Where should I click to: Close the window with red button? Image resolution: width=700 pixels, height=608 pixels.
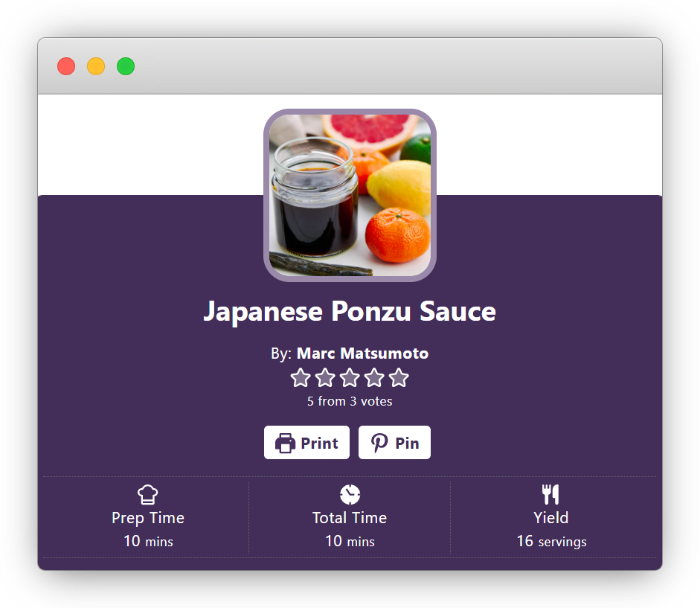pyautogui.click(x=66, y=66)
